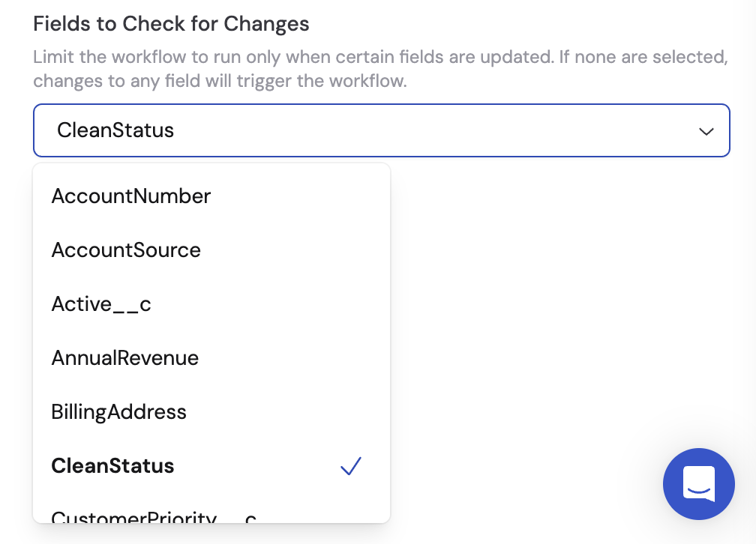Screen dimensions: 756x544
Task: Deselect the CleanStatus option
Action: (x=112, y=465)
